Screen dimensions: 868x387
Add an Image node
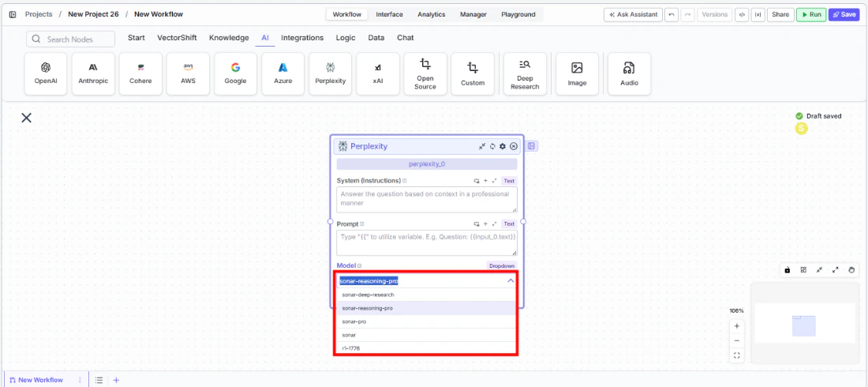coord(577,73)
